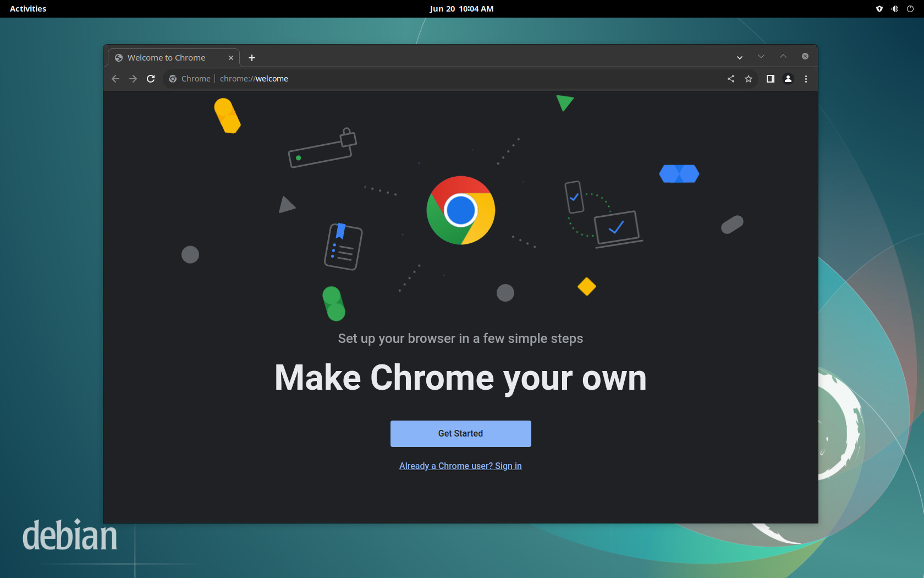Close the Welcome to Chrome tab
924x578 pixels.
(231, 58)
